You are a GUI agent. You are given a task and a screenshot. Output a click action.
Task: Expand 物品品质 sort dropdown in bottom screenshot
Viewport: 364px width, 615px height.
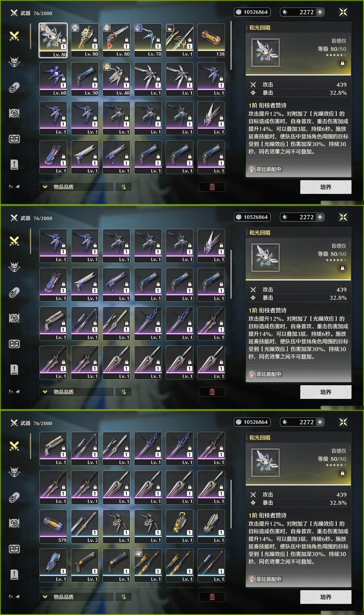coord(77,597)
